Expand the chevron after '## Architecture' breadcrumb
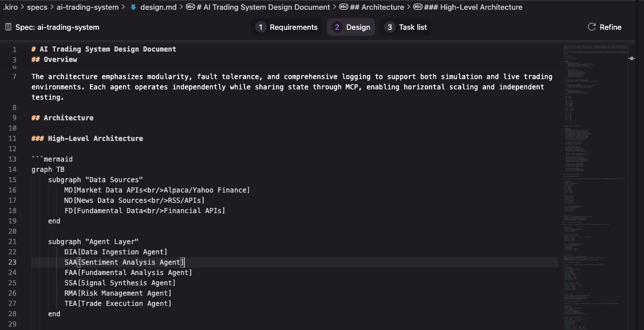The width and height of the screenshot is (644, 330). [x=409, y=7]
